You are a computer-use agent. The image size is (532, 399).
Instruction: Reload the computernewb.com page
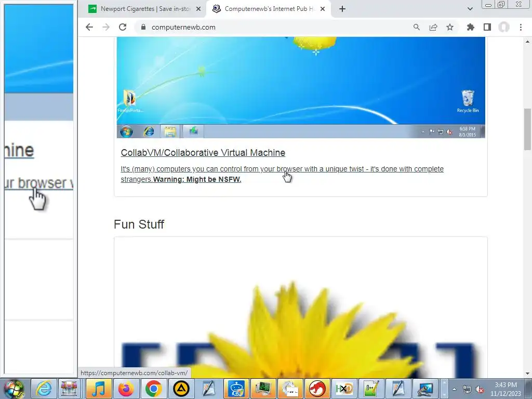coord(123,27)
